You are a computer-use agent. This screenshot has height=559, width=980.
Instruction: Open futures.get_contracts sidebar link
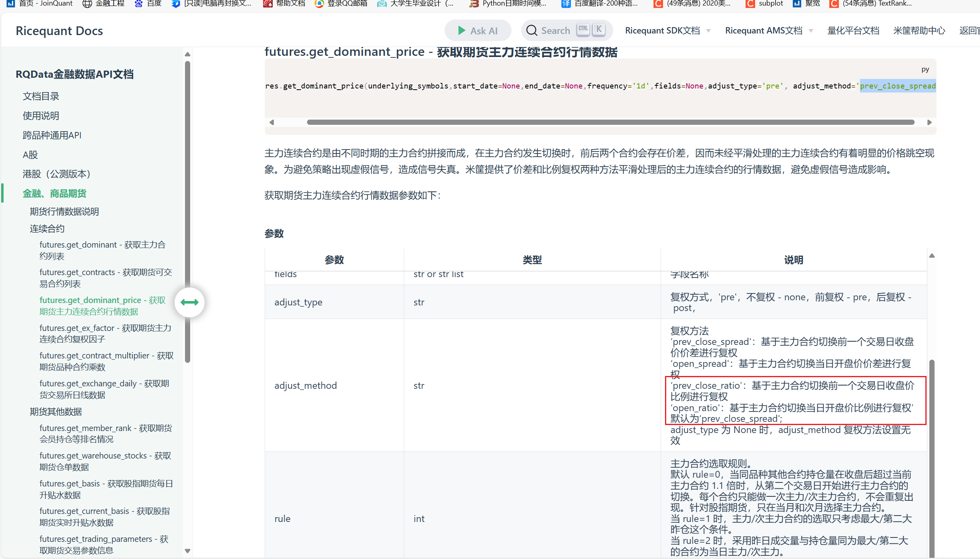point(106,278)
